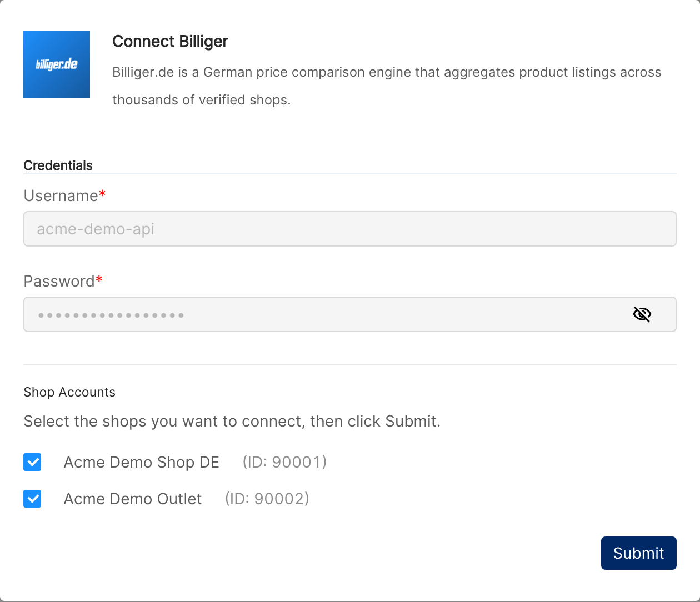Focus the Password input field
The height and width of the screenshot is (602, 700).
point(350,314)
